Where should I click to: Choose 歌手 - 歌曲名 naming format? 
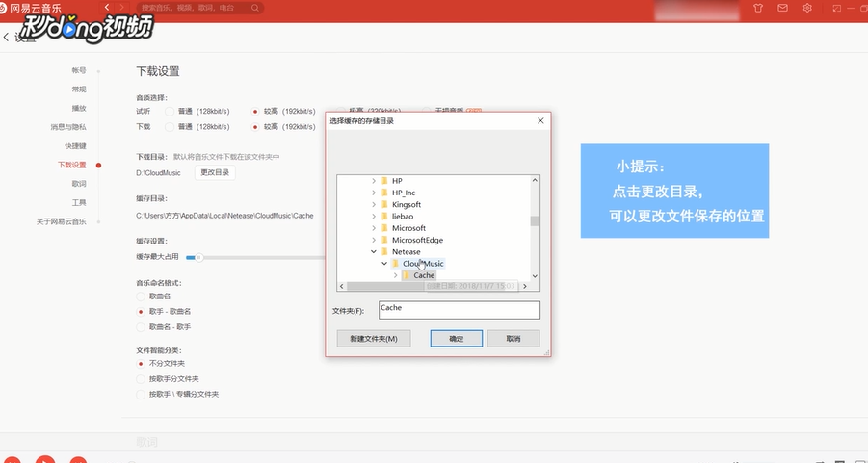141,312
